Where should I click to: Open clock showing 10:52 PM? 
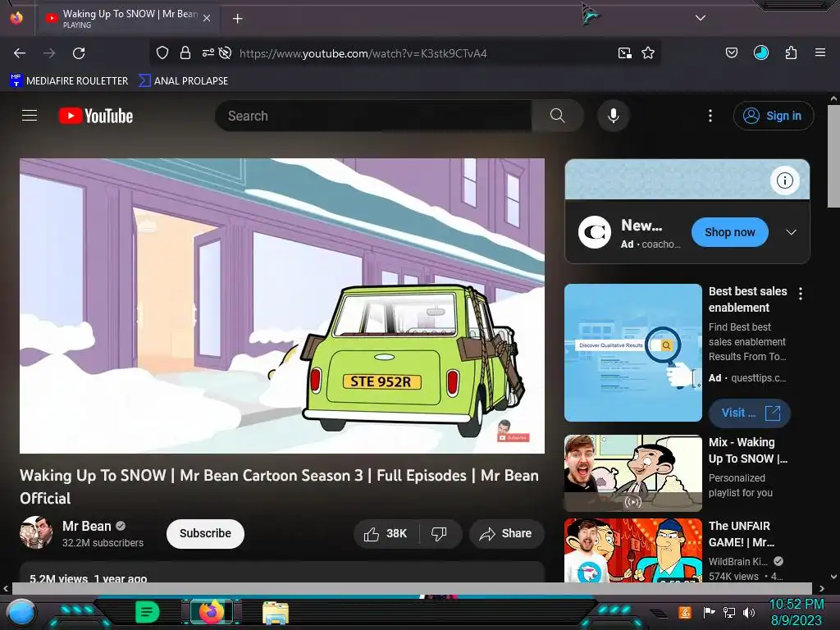click(x=796, y=612)
